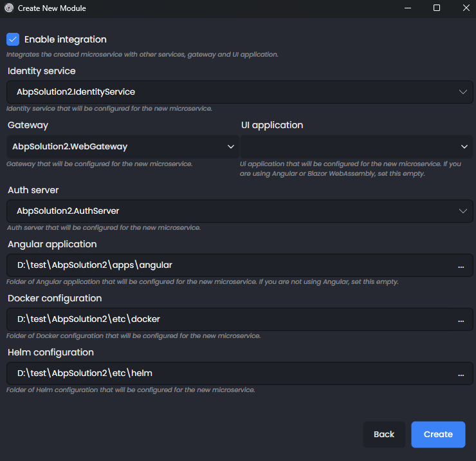
Task: Minimize the Create New Module window
Action: point(407,8)
